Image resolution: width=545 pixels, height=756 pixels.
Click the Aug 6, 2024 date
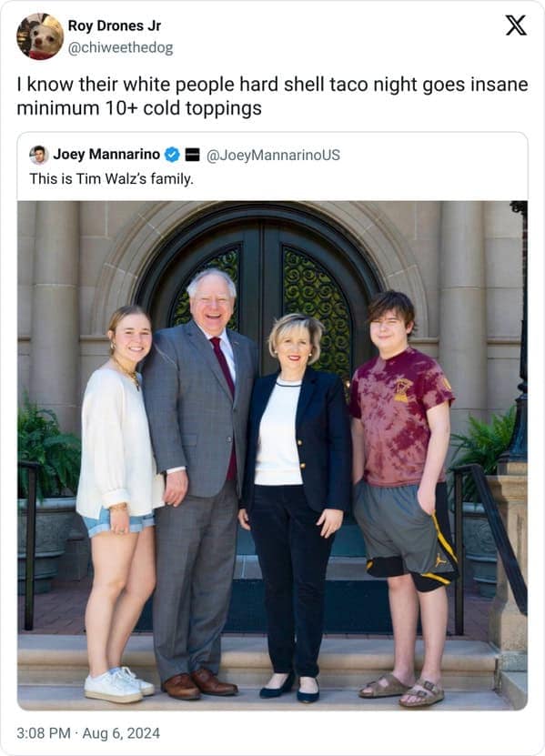[121, 733]
